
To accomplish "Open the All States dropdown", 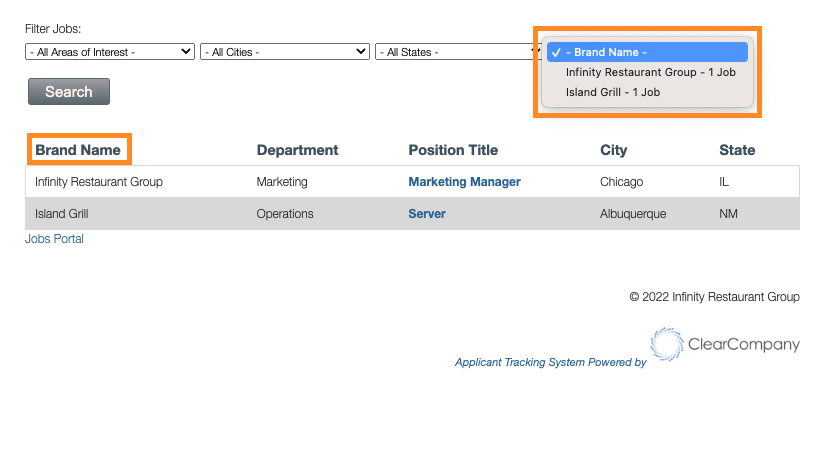I will 457,52.
